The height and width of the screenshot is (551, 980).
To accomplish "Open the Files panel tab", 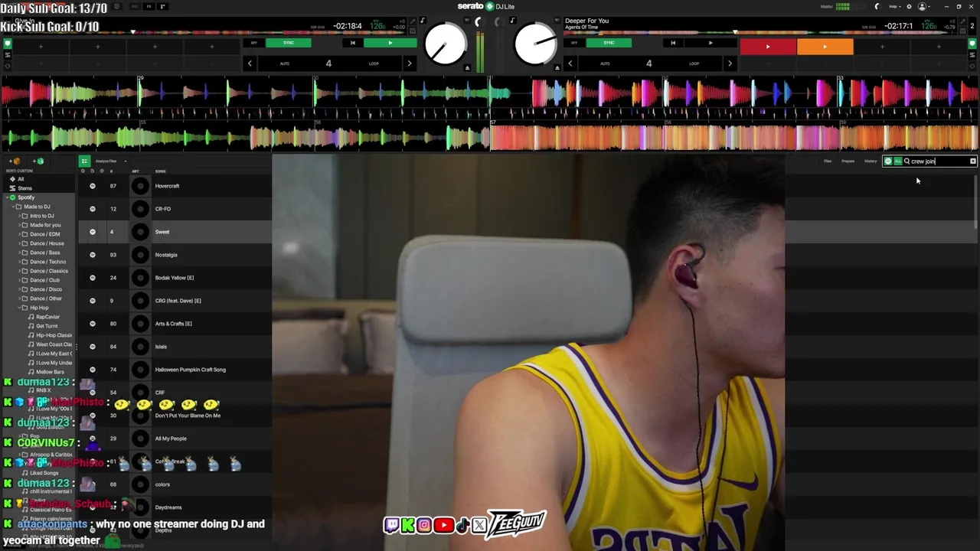I will [828, 161].
